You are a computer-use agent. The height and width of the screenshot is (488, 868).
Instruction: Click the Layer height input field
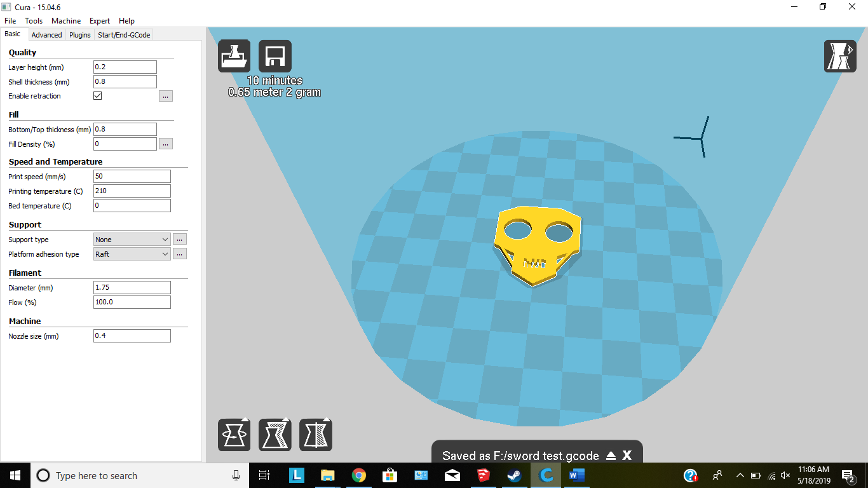[125, 67]
